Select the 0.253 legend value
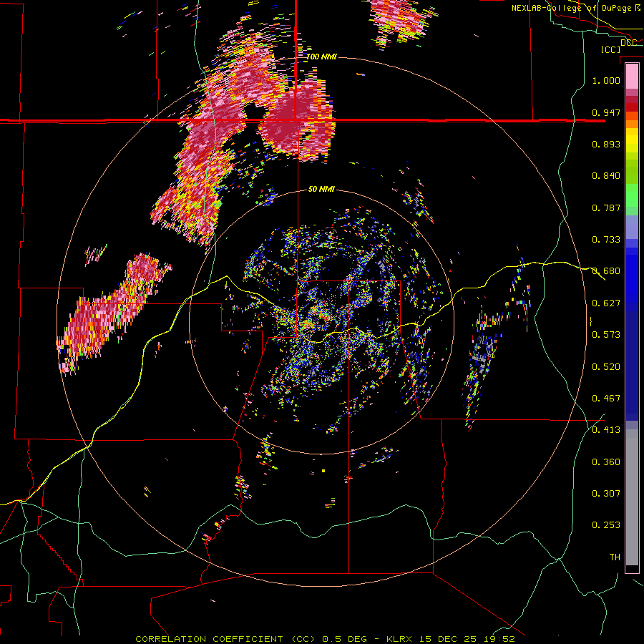Screen dimensions: 644x644 [x=606, y=525]
